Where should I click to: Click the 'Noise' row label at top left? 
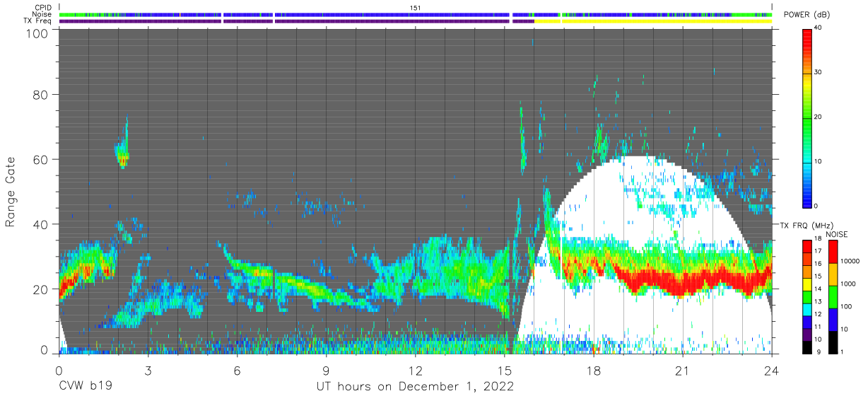[x=42, y=14]
